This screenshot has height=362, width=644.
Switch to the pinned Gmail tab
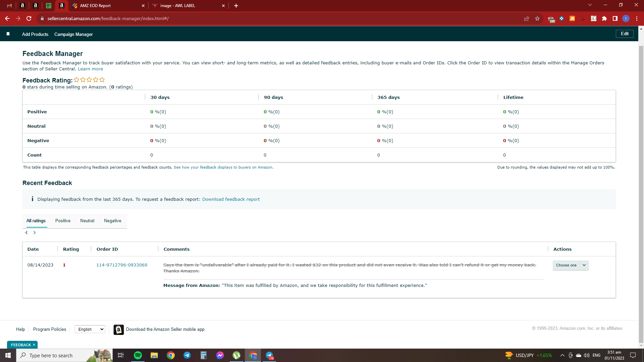(9, 6)
